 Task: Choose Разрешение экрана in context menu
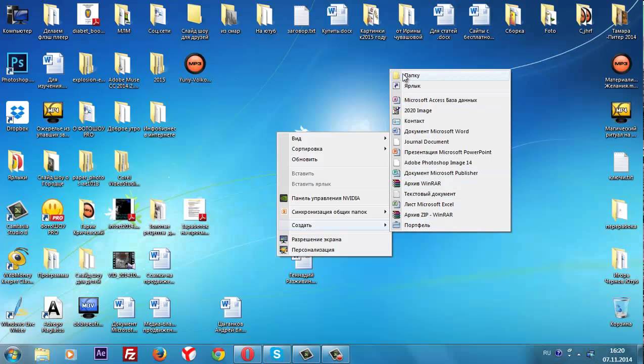point(335,239)
